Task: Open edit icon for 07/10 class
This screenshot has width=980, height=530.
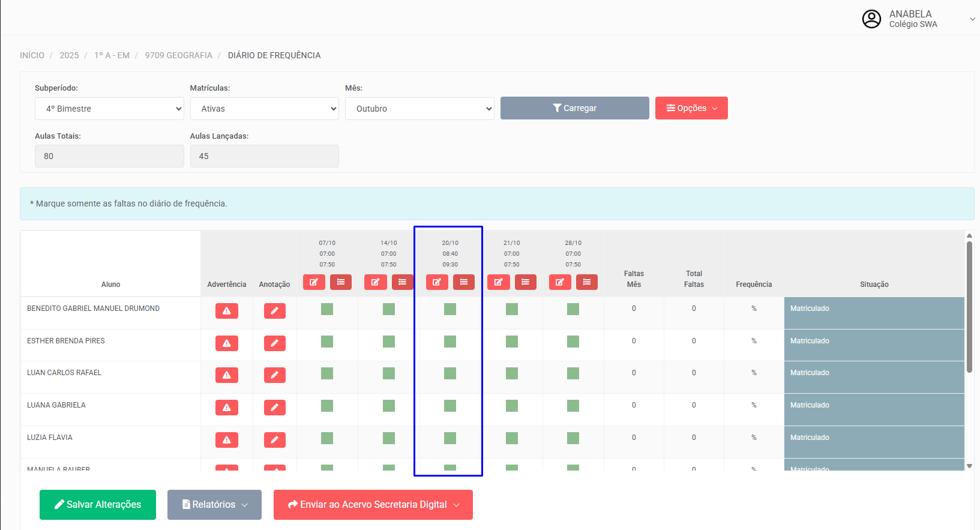Action: [314, 282]
